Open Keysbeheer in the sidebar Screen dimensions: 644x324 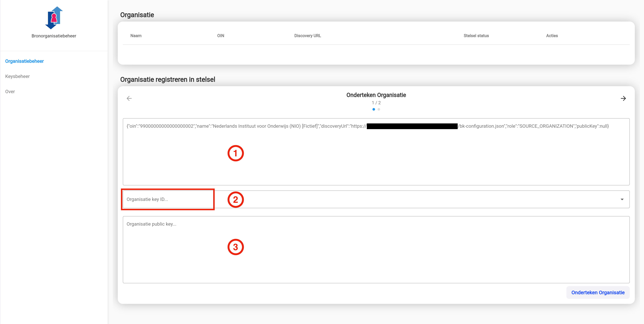click(x=18, y=76)
